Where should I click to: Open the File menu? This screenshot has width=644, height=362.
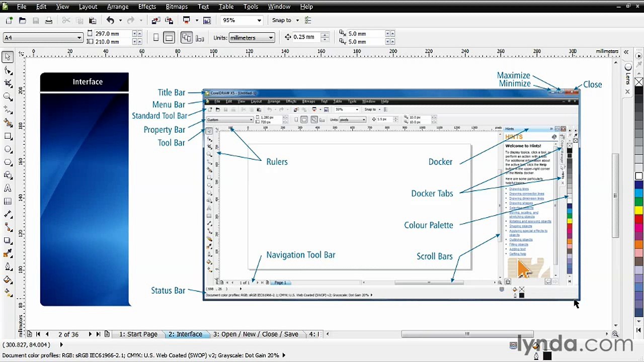click(22, 7)
